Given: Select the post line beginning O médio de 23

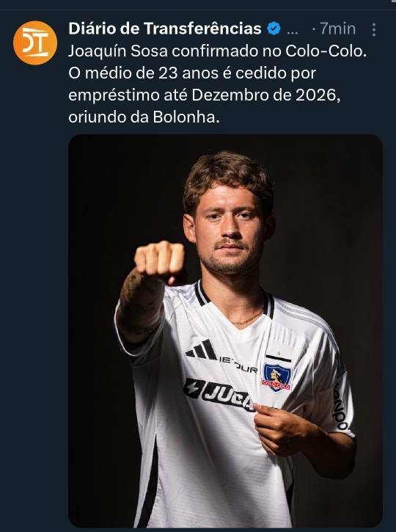Looking at the screenshot, I should click(x=192, y=73).
